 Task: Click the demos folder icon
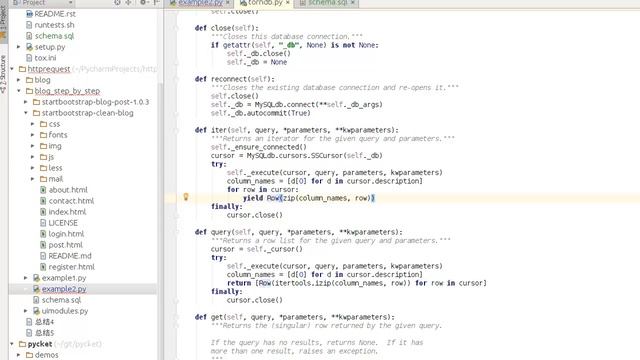coord(29,355)
